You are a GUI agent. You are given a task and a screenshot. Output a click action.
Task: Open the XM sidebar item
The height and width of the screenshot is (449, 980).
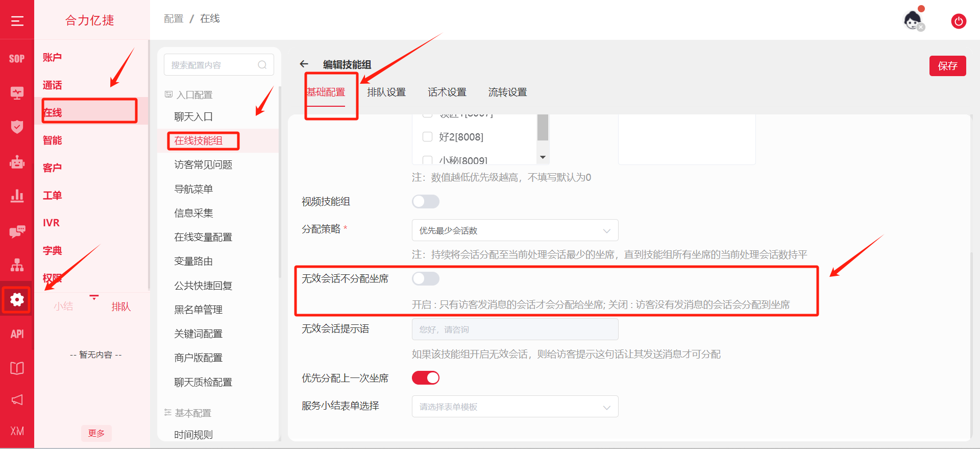point(17,431)
